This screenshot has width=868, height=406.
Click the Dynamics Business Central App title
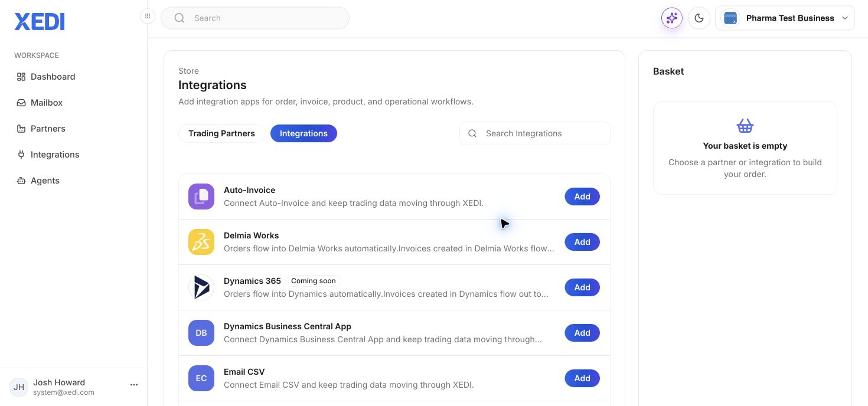point(288,326)
